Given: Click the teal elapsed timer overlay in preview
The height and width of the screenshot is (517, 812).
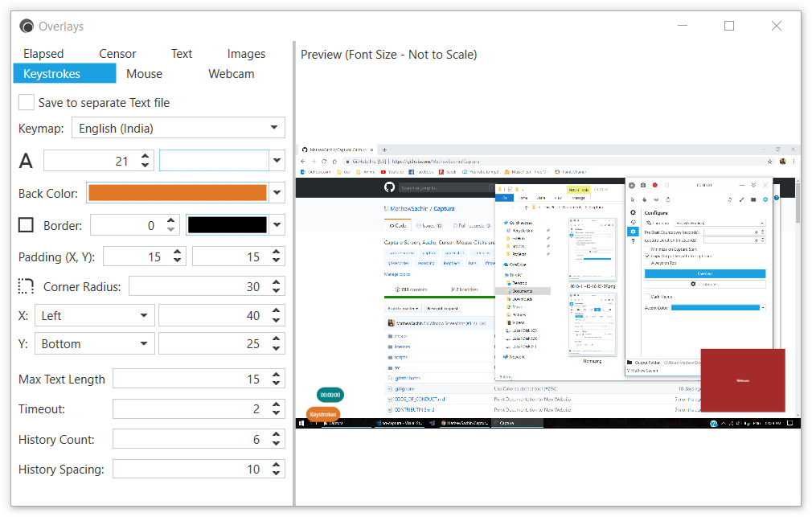Looking at the screenshot, I should [330, 395].
